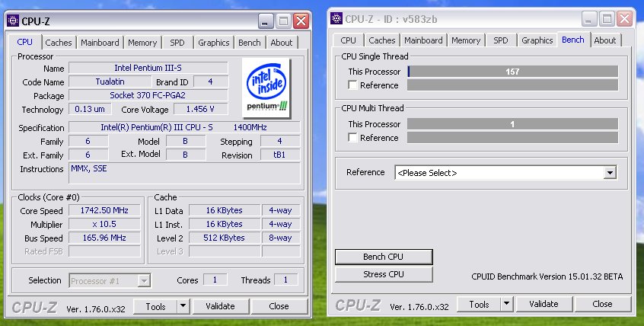
Task: Click the Intel Inside Pentium III logo
Action: tap(266, 88)
